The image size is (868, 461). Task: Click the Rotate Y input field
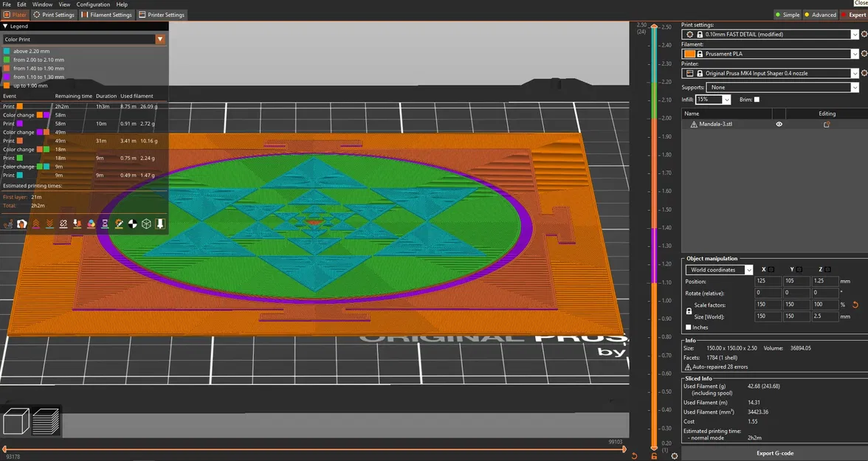[x=796, y=293]
